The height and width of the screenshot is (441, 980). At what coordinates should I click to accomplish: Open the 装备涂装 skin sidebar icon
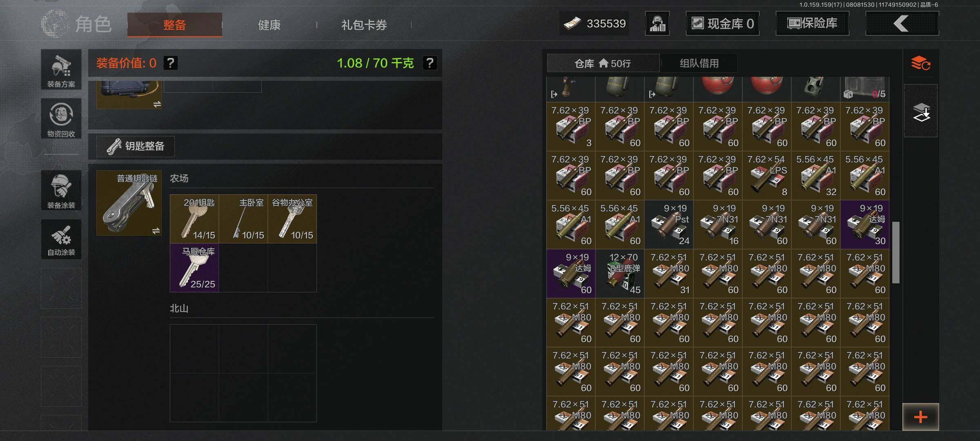click(61, 190)
